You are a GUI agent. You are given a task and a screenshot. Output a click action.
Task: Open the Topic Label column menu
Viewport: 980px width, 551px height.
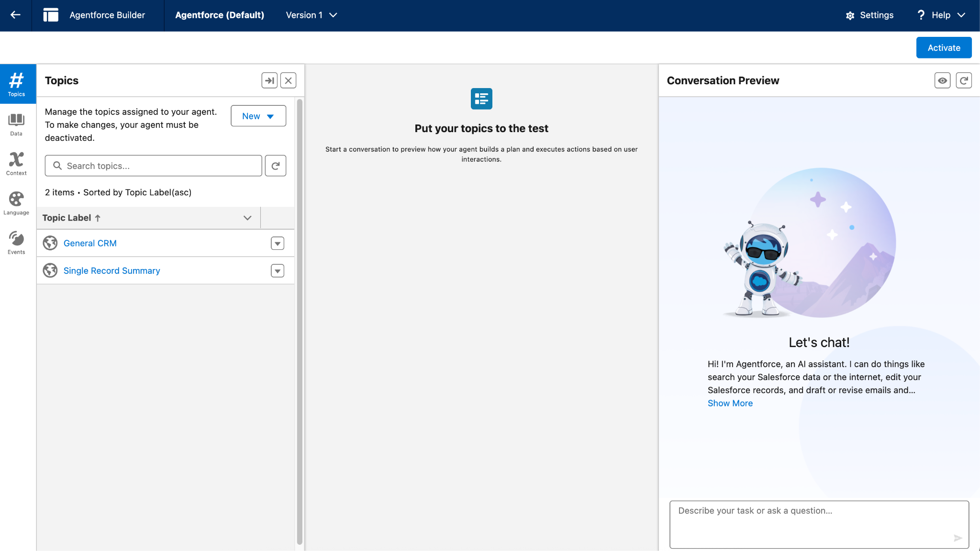(247, 218)
